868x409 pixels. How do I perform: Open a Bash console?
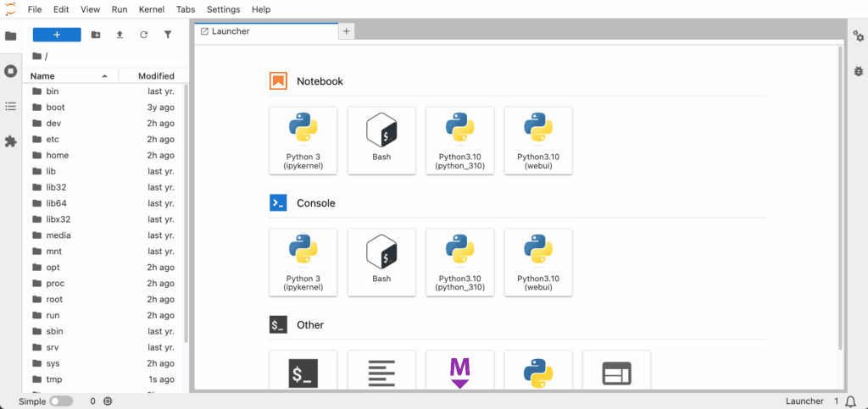pos(381,263)
